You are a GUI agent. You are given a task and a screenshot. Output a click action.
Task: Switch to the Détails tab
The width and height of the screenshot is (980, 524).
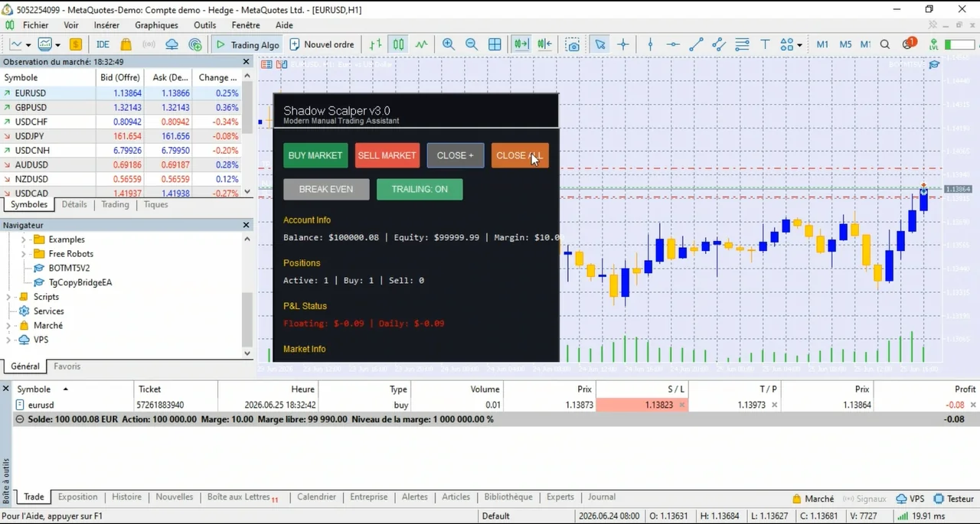74,205
